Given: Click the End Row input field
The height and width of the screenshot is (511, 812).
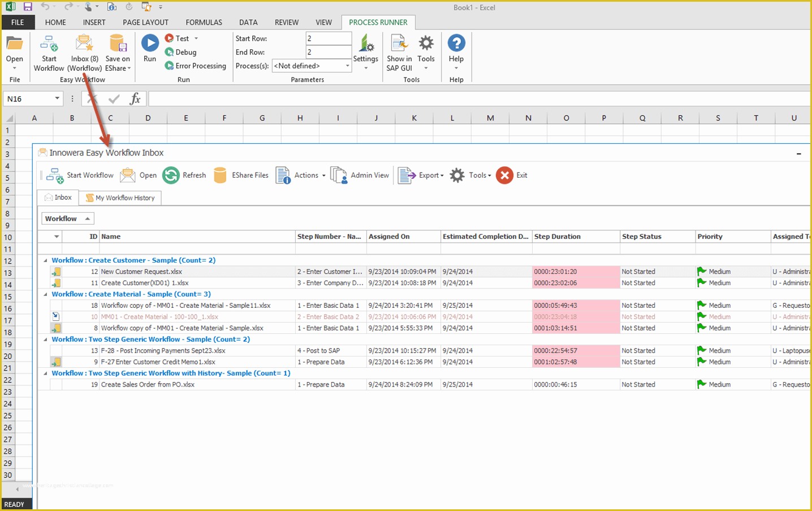Looking at the screenshot, I should (x=329, y=52).
